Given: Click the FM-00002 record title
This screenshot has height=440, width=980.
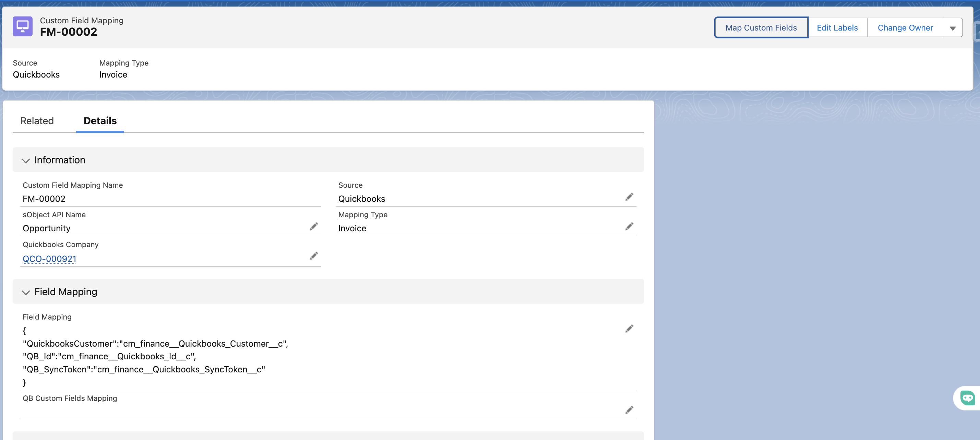Looking at the screenshot, I should point(69,32).
